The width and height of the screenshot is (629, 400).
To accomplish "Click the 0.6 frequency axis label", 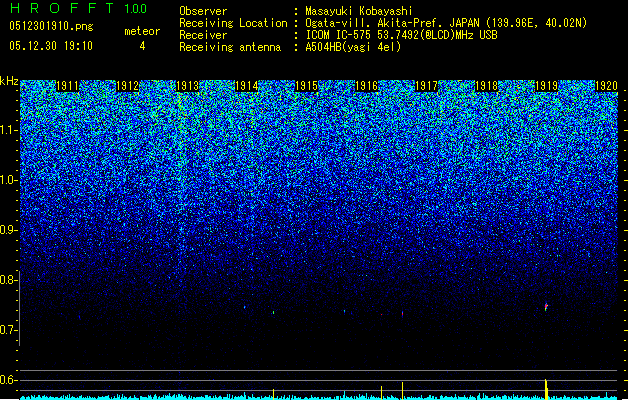I will 8,380.
